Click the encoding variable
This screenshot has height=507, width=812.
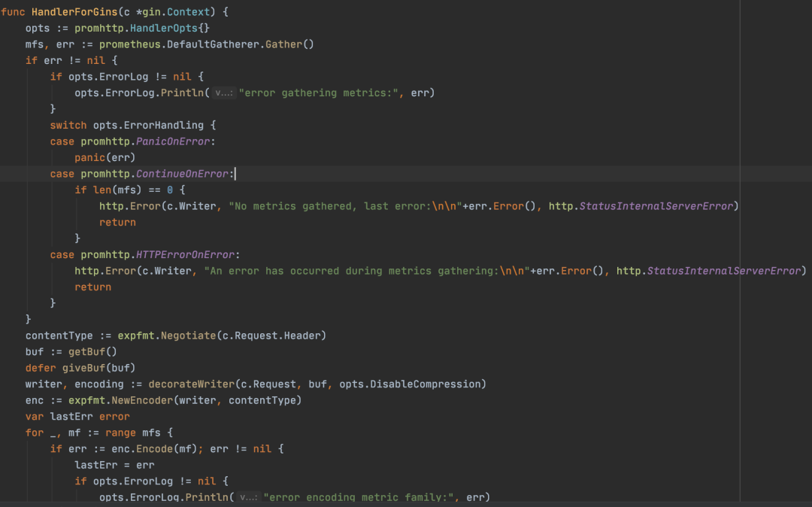pos(99,384)
